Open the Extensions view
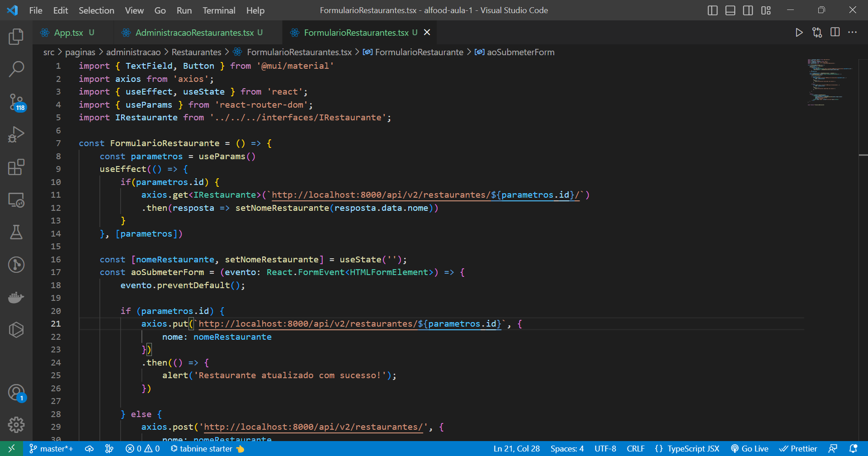This screenshot has width=868, height=456. coord(16,167)
